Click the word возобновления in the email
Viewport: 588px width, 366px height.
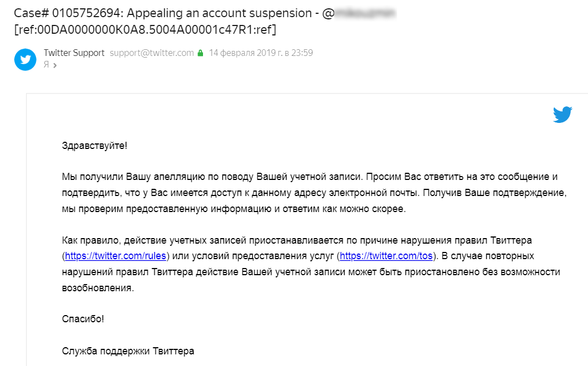[97, 288]
